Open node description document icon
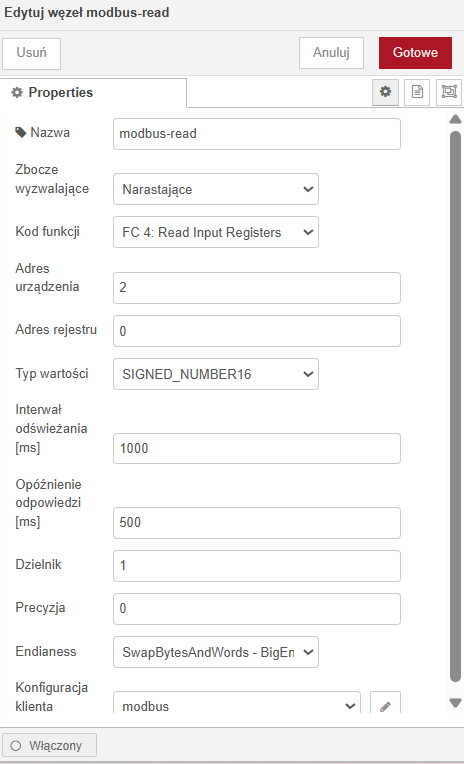This screenshot has height=764, width=464. pyautogui.click(x=417, y=92)
